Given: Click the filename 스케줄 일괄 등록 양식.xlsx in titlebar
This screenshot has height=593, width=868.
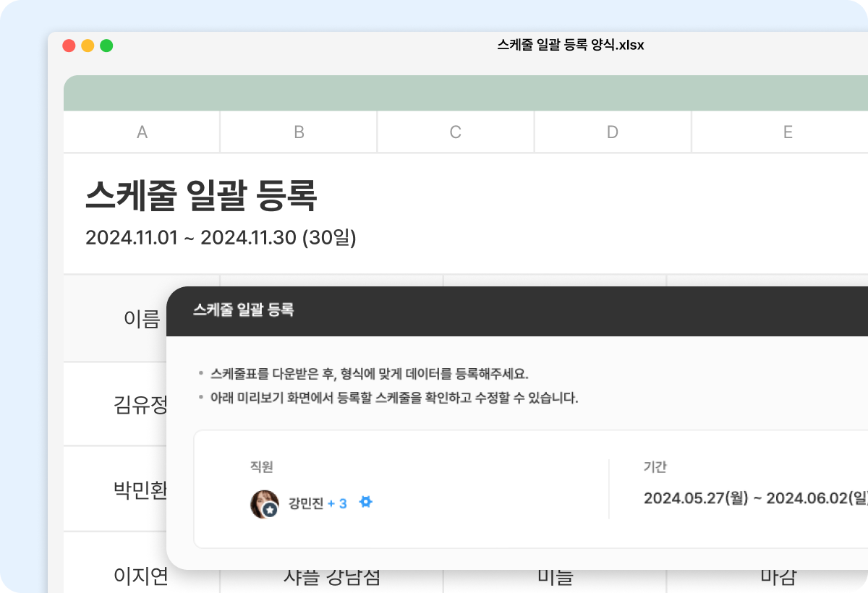Looking at the screenshot, I should point(570,45).
